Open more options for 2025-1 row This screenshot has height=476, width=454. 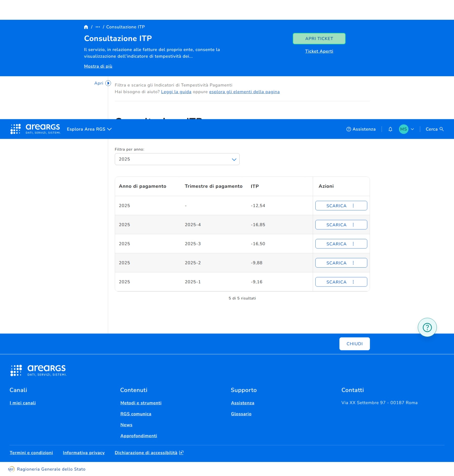[x=353, y=282]
